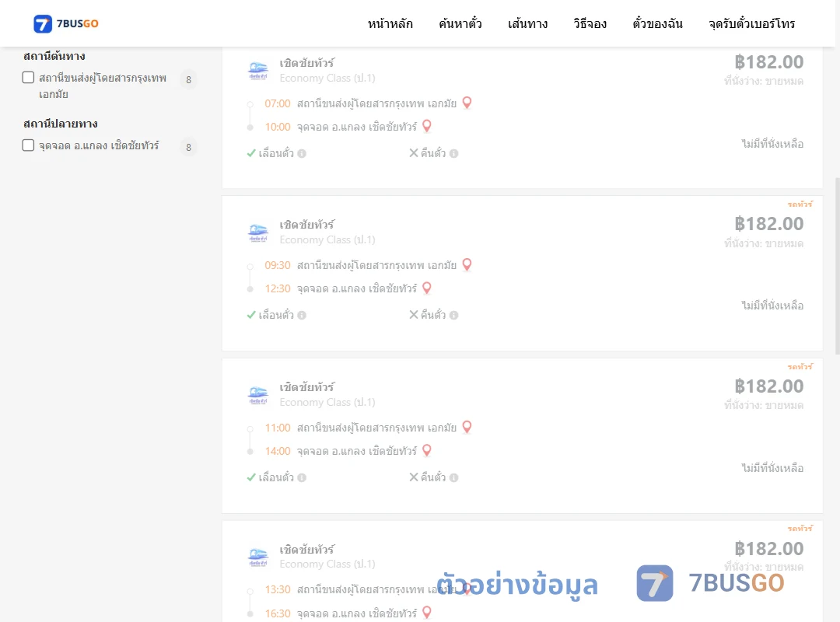Click ไม่มีที่นั่งเหลือ on the 09:30 trip

point(772,306)
